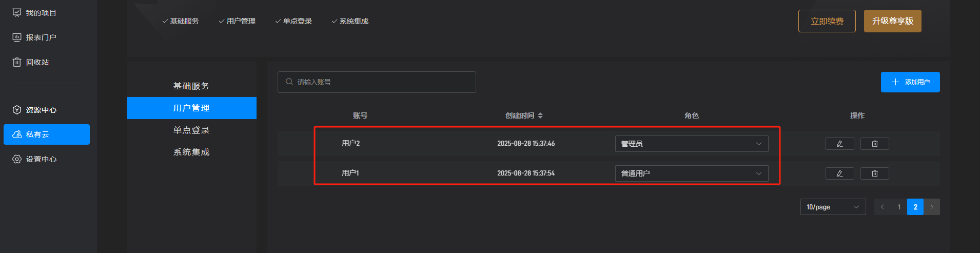Switch to the 单点登录 tab
Screen dimensions: 980x253
(x=191, y=130)
